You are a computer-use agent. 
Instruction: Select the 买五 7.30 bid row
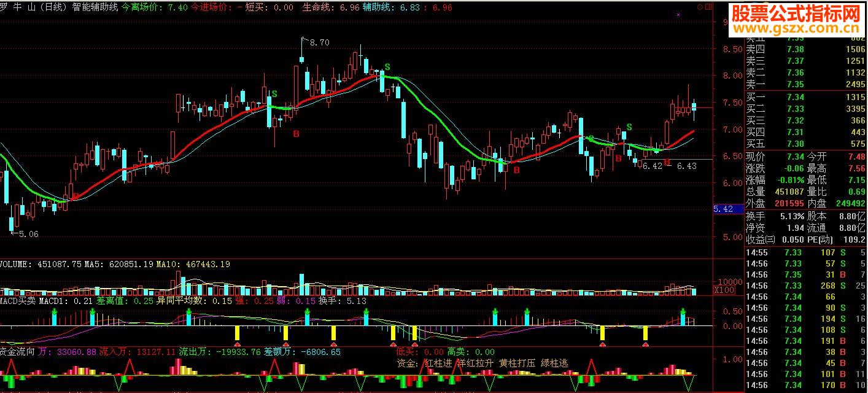tap(805, 144)
